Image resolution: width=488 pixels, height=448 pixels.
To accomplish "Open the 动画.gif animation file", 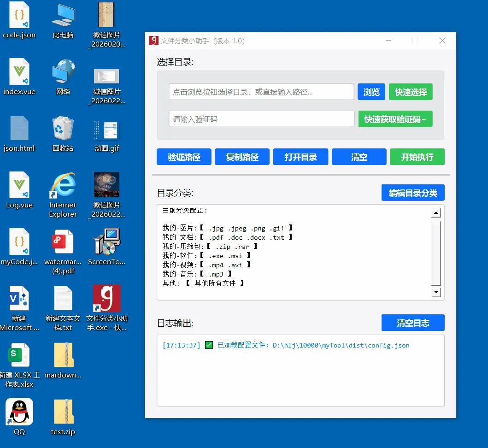I will coord(106,129).
